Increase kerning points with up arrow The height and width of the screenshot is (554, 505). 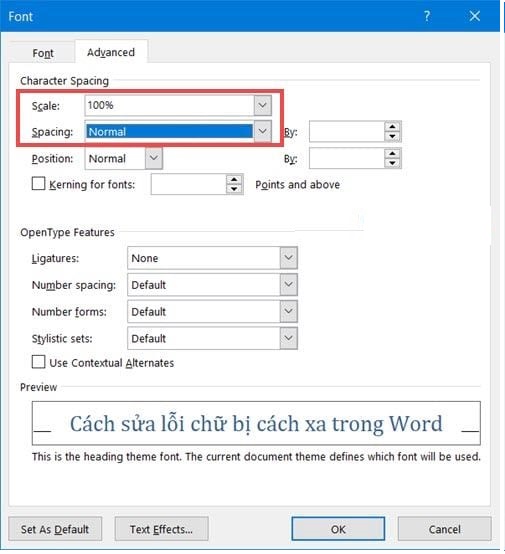click(234, 179)
